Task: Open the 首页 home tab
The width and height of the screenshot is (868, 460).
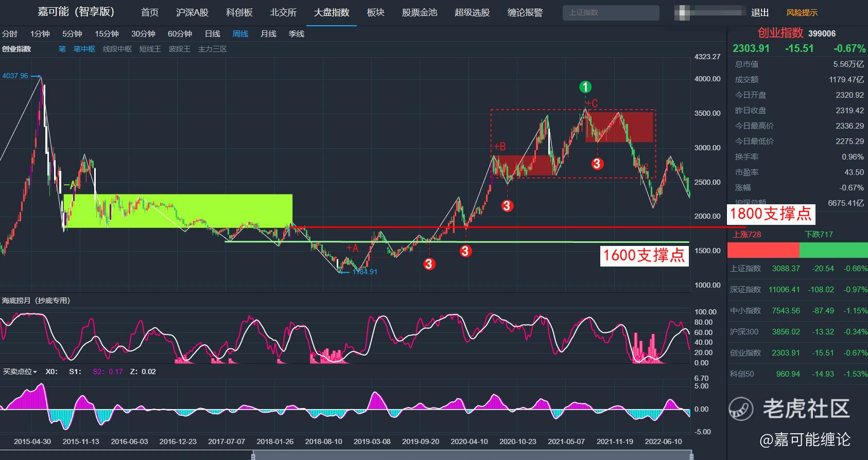Action: pos(150,12)
